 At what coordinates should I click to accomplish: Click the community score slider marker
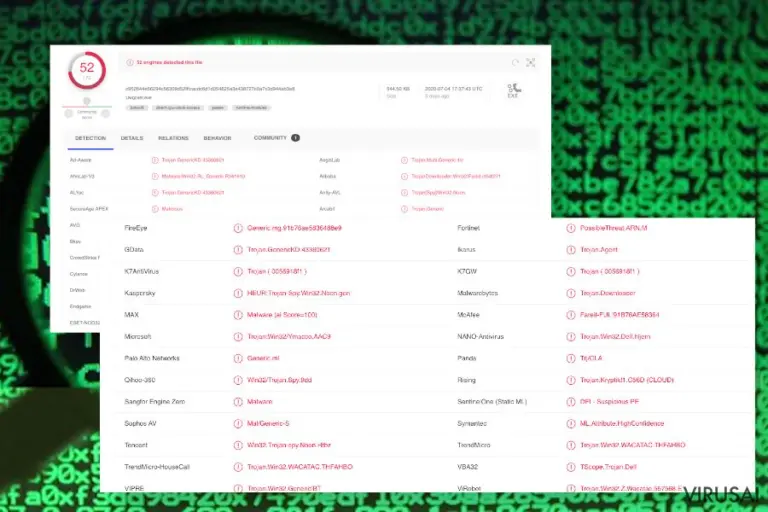coord(87,101)
